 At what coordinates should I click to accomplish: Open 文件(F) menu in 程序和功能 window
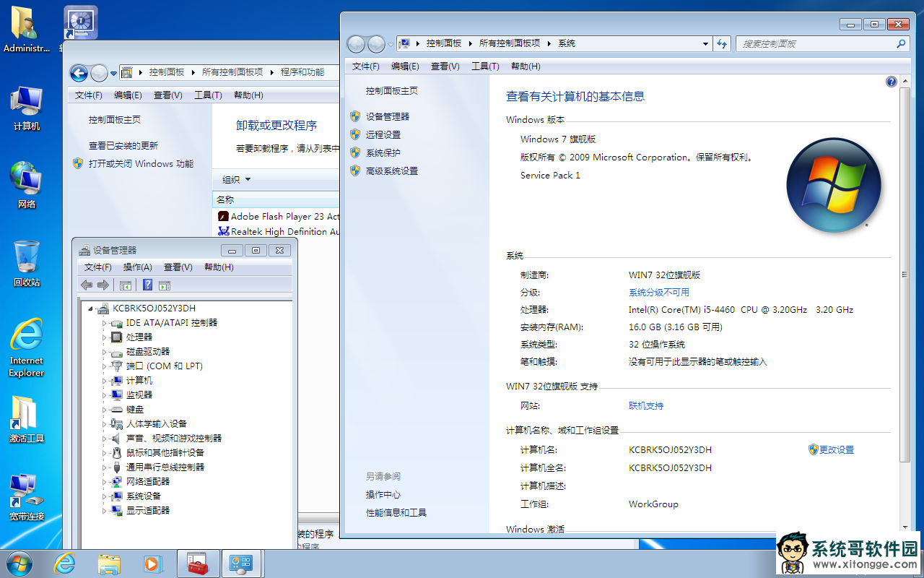click(89, 95)
